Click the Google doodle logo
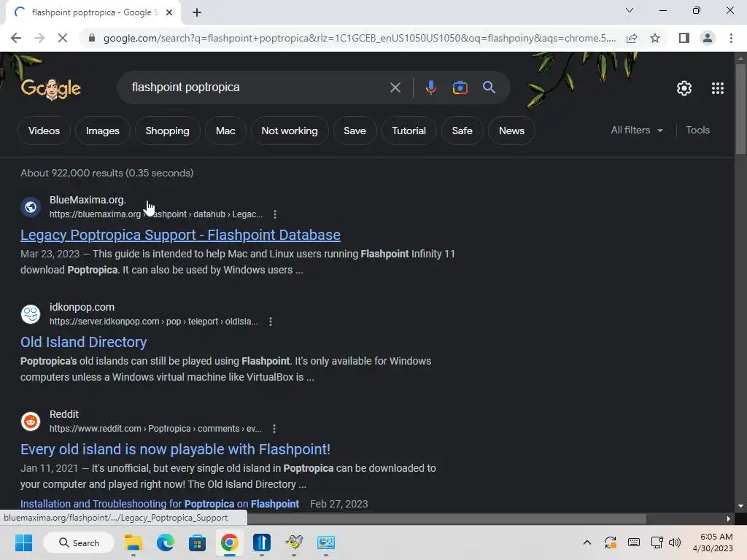747x560 pixels. (x=51, y=88)
